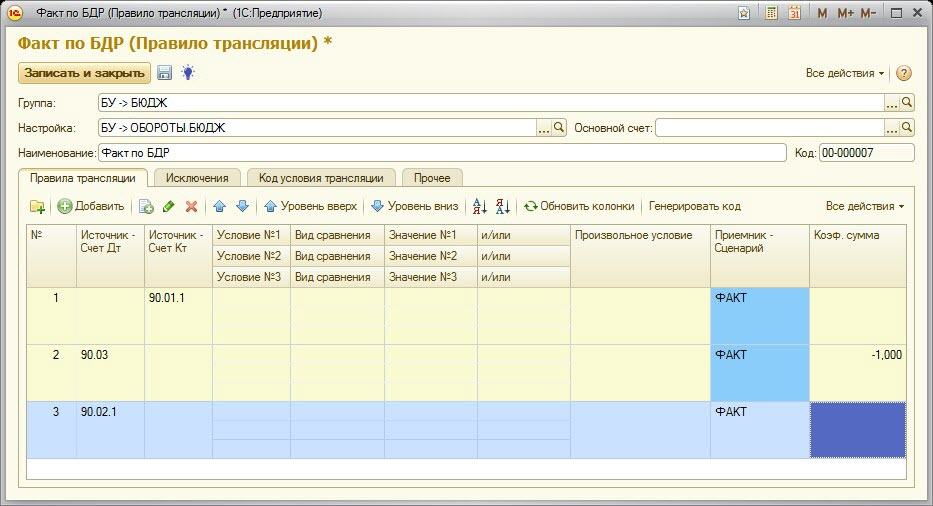Viewport: 933px width, 506px height.
Task: Open top 'Все действия' dropdown near help icon
Action: [845, 73]
